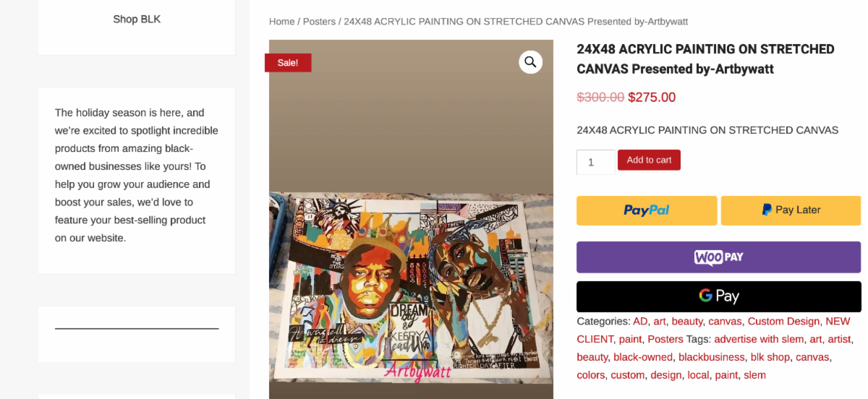
Task: Check out using Google Pay
Action: 718,296
